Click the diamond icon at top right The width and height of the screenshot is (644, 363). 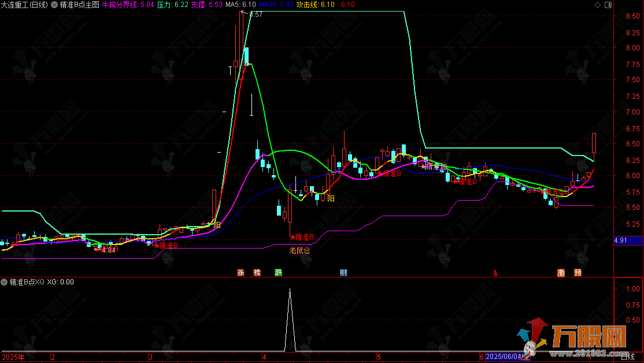pyautogui.click(x=598, y=5)
